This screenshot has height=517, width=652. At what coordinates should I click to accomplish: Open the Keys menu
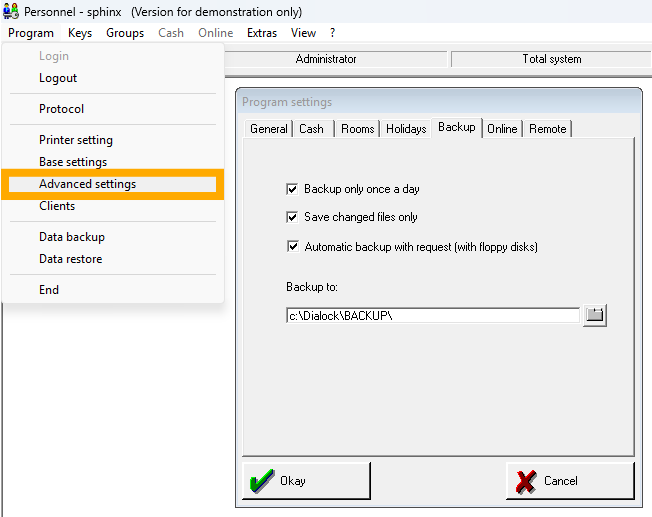click(x=80, y=33)
